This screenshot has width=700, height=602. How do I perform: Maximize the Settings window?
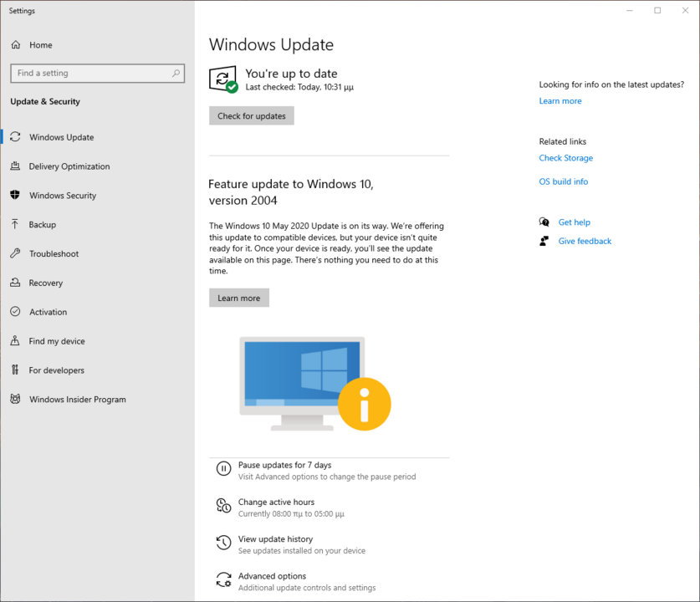pyautogui.click(x=657, y=10)
